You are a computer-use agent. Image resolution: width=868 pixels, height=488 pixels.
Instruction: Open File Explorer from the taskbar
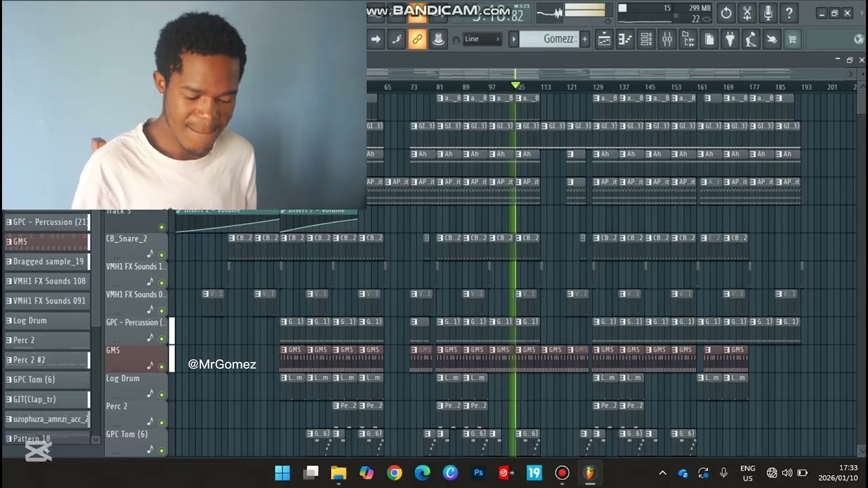(338, 473)
